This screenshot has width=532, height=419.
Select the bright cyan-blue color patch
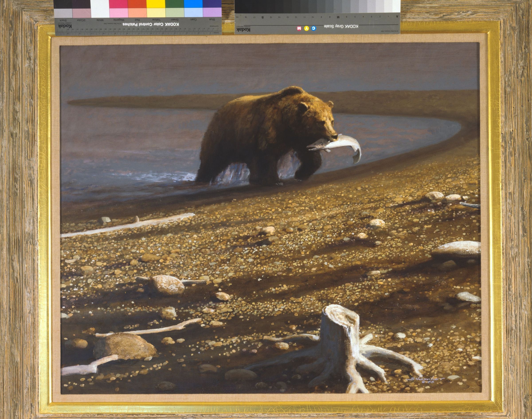coord(193,4)
